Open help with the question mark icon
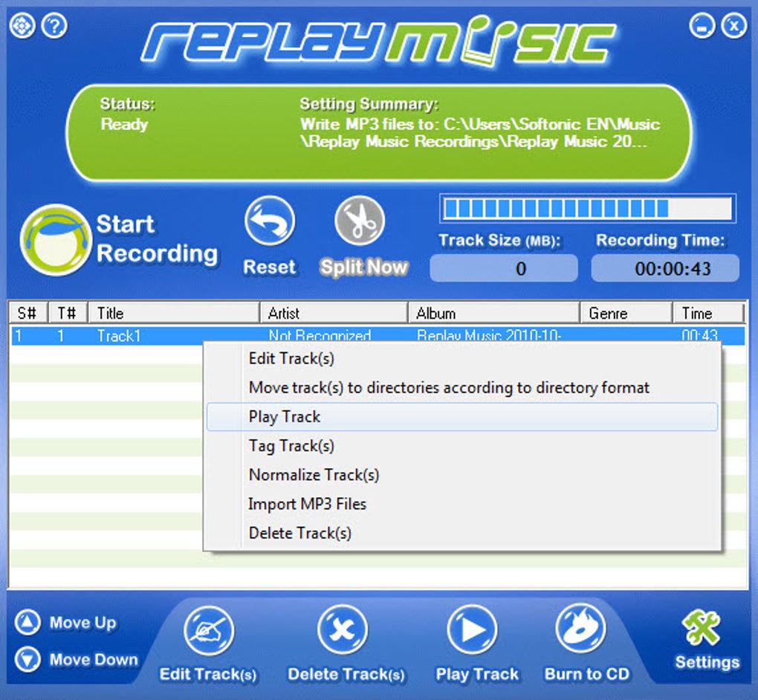 pos(55,25)
